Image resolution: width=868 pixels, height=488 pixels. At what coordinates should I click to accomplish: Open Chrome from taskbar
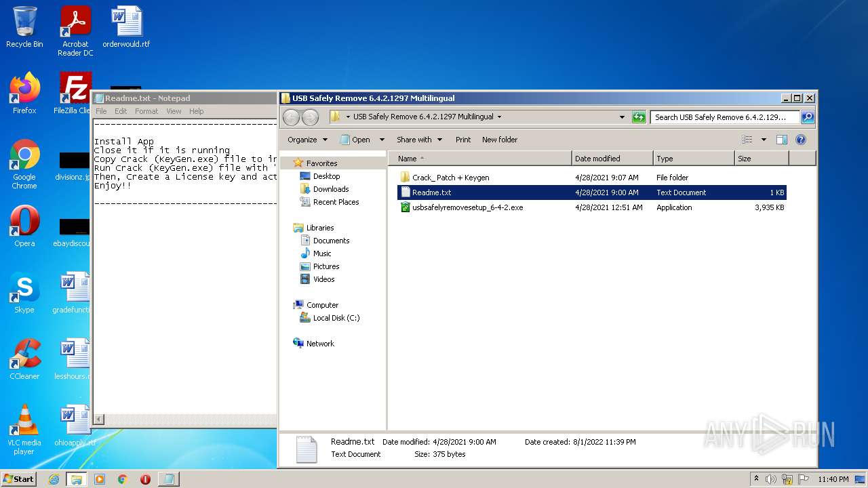pyautogui.click(x=123, y=479)
